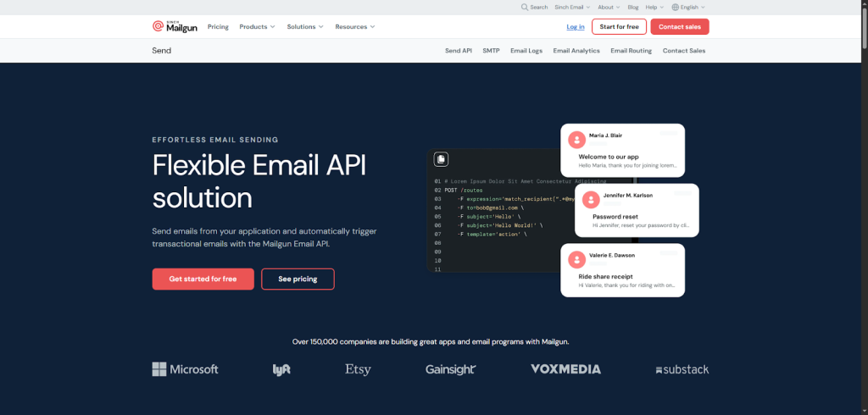This screenshot has height=415, width=868.
Task: Go to the Send API tab
Action: tap(459, 51)
